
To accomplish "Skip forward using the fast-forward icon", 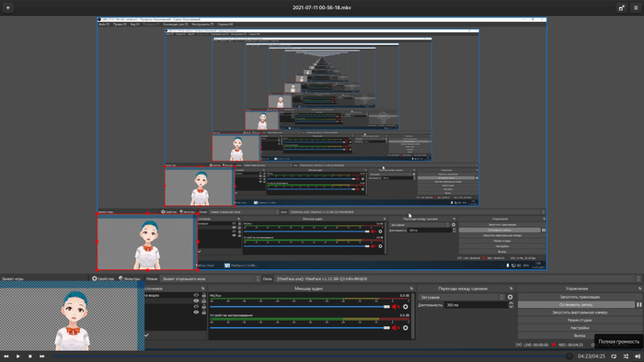I will point(42,356).
